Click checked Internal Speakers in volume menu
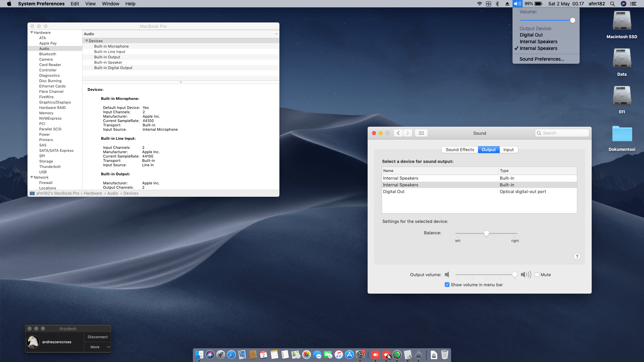644x362 pixels. [546, 48]
